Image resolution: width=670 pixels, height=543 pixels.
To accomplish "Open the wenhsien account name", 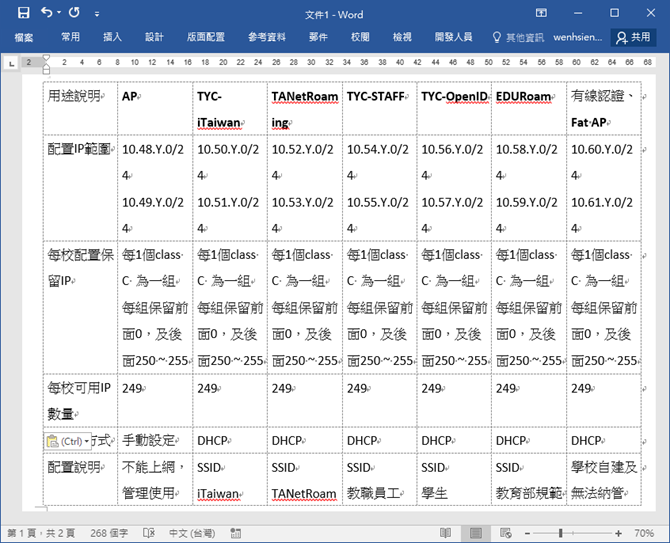I will point(577,37).
